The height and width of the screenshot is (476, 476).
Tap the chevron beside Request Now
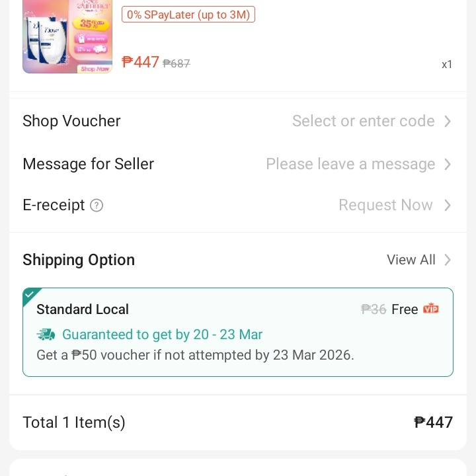click(448, 205)
